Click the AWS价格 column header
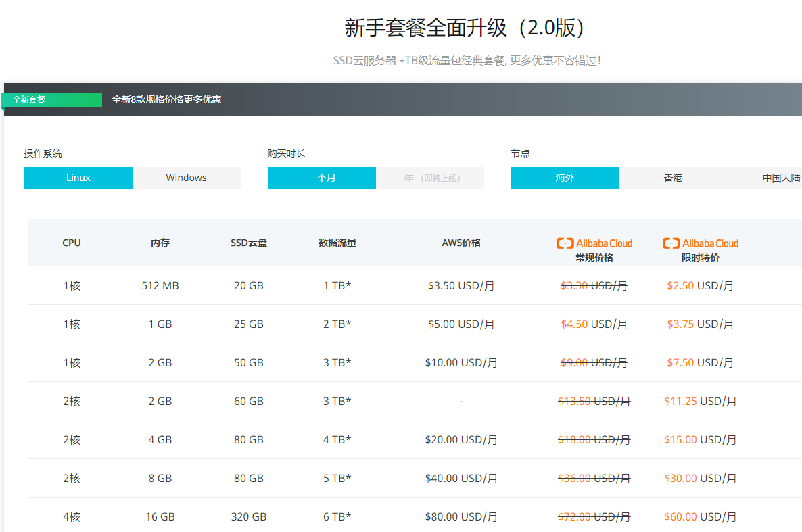The width and height of the screenshot is (802, 532). (x=461, y=243)
